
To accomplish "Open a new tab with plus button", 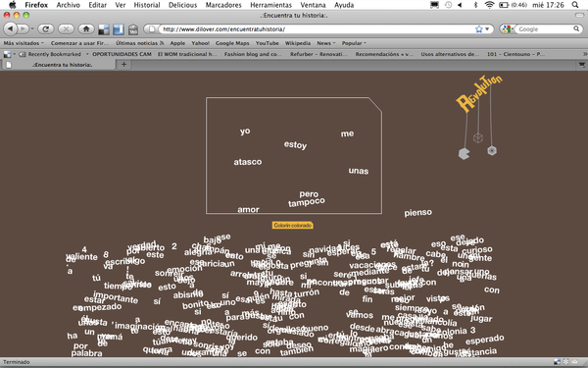I will [123, 64].
